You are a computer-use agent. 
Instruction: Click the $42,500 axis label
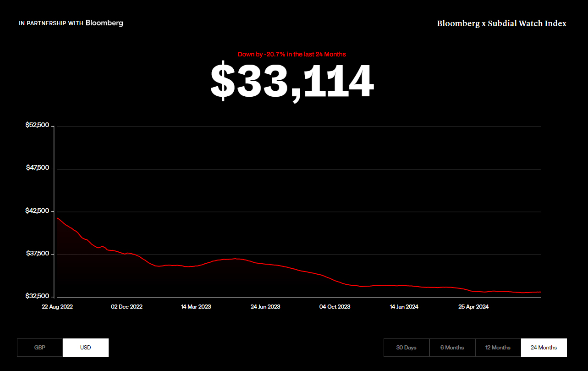coord(37,211)
